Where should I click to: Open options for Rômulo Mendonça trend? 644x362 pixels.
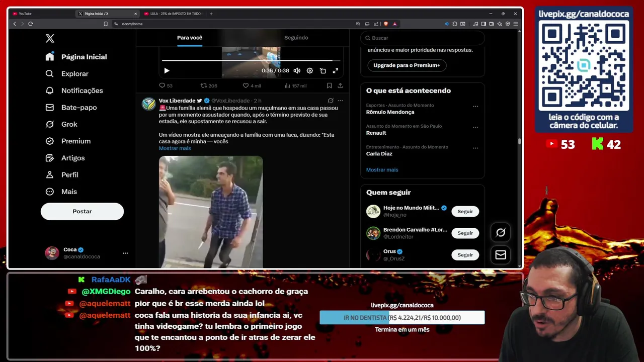pyautogui.click(x=475, y=106)
